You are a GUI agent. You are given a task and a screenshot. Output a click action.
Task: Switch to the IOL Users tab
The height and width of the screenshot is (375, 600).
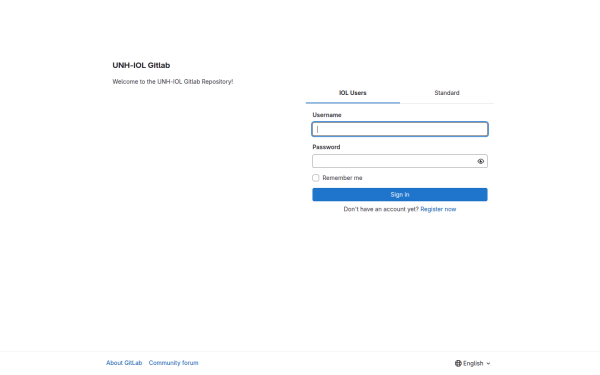(x=352, y=93)
